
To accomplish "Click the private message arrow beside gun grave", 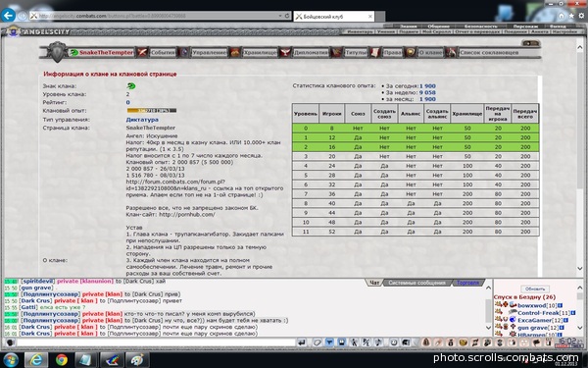I will (499, 328).
